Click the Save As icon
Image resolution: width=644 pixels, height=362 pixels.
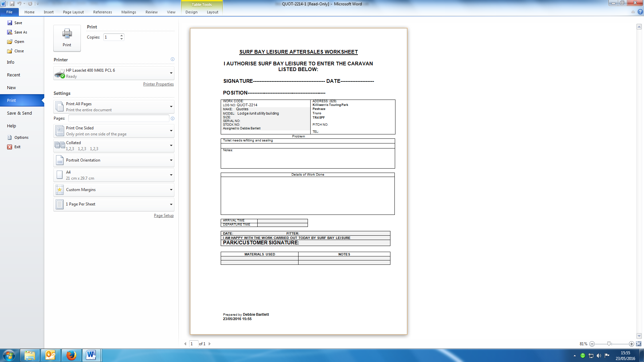[10, 32]
